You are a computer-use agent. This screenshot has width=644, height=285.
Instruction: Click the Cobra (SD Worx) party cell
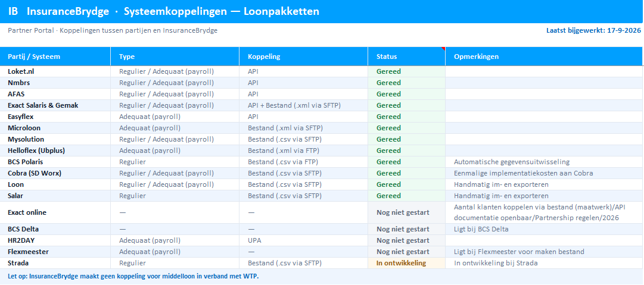point(55,173)
